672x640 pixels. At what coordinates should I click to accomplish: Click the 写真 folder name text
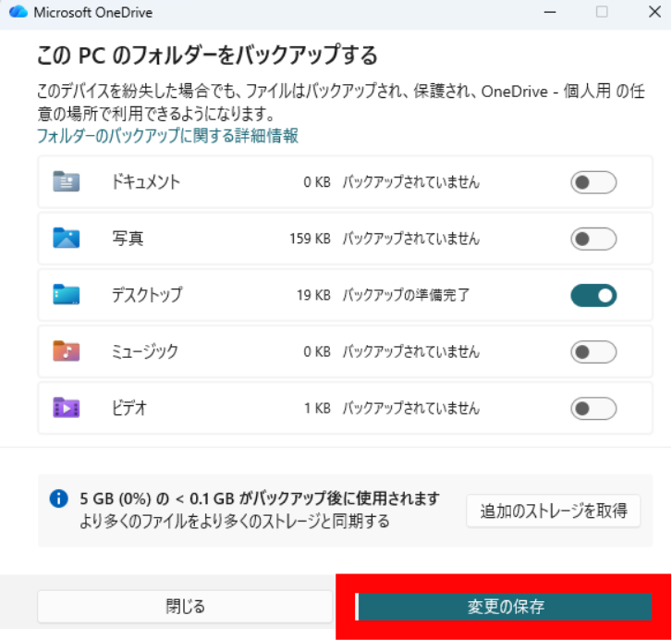(128, 239)
